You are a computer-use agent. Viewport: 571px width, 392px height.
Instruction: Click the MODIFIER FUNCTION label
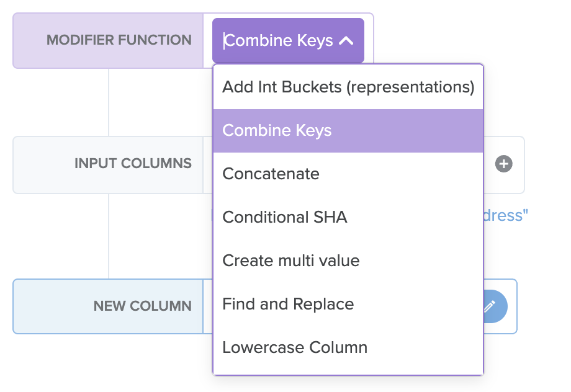pos(119,40)
